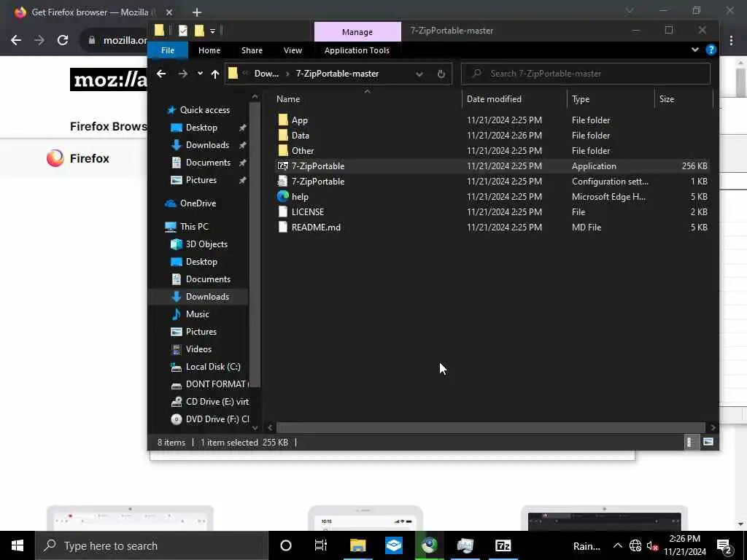Click the taskbar clock showing 2:26 PM
Viewport: 747px width, 560px height.
[684, 545]
